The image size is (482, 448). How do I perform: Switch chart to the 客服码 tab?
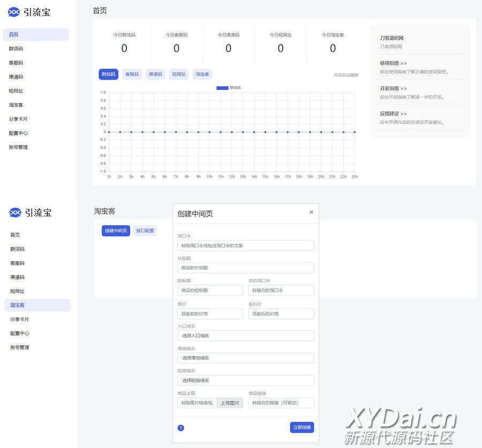132,74
